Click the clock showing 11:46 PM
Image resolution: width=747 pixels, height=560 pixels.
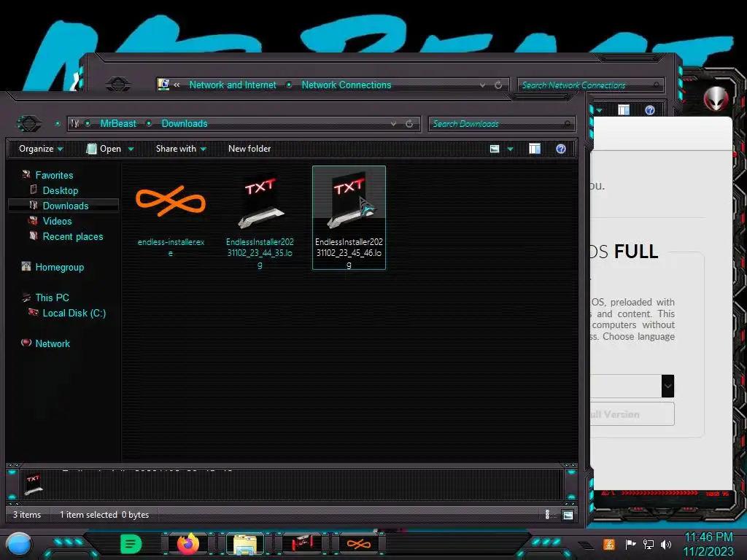click(x=708, y=537)
